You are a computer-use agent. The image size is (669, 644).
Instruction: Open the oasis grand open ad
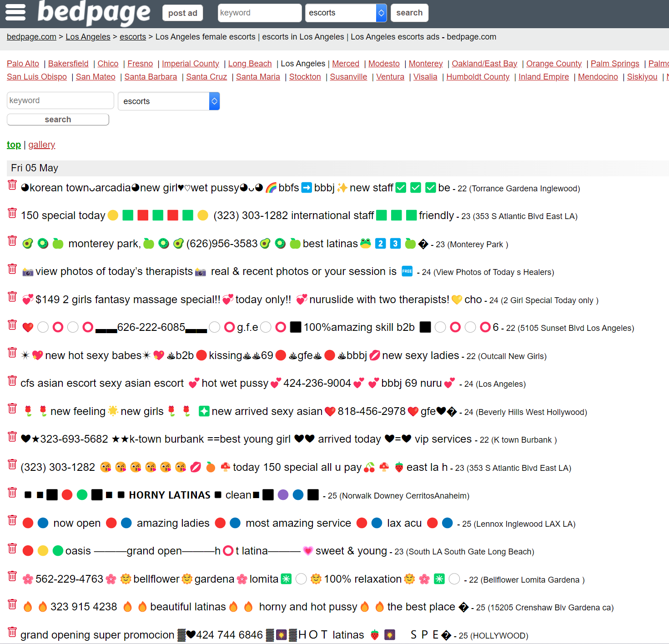tap(204, 551)
